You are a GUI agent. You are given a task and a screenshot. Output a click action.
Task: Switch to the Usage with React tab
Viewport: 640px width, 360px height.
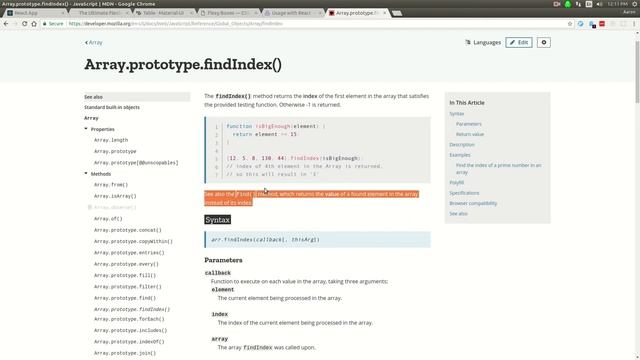pyautogui.click(x=292, y=13)
